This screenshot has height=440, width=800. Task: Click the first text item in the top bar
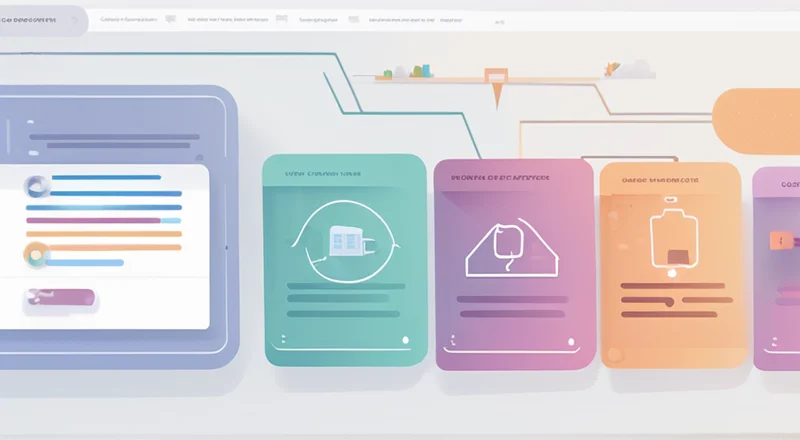[128, 18]
